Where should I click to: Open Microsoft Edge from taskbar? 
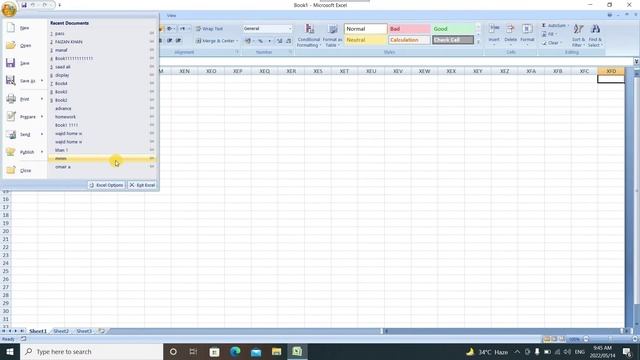235,351
